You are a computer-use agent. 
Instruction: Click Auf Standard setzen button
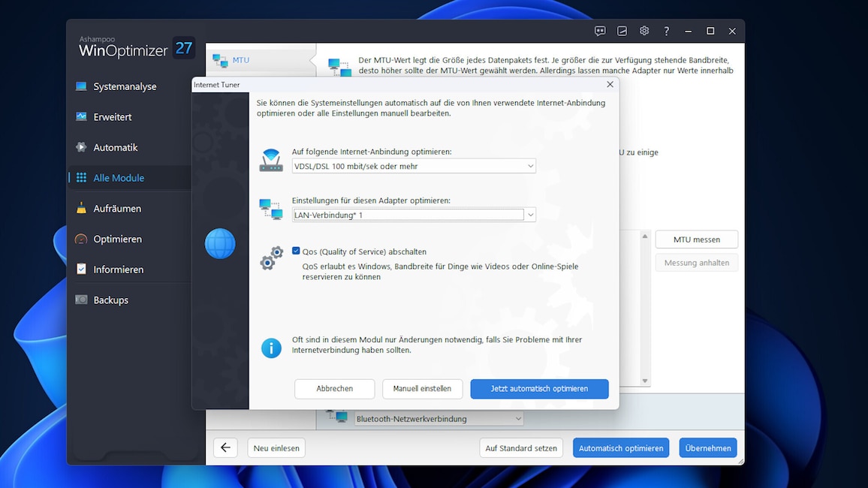point(521,447)
